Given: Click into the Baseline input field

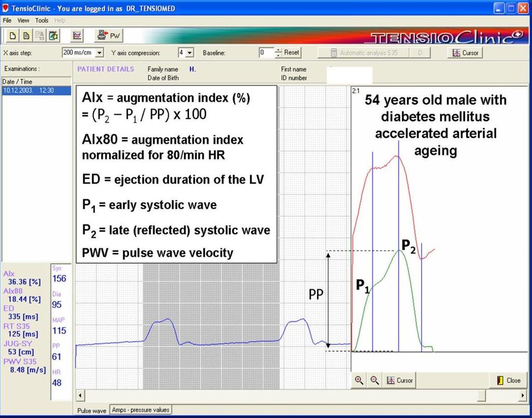Looking at the screenshot, I should 267,53.
